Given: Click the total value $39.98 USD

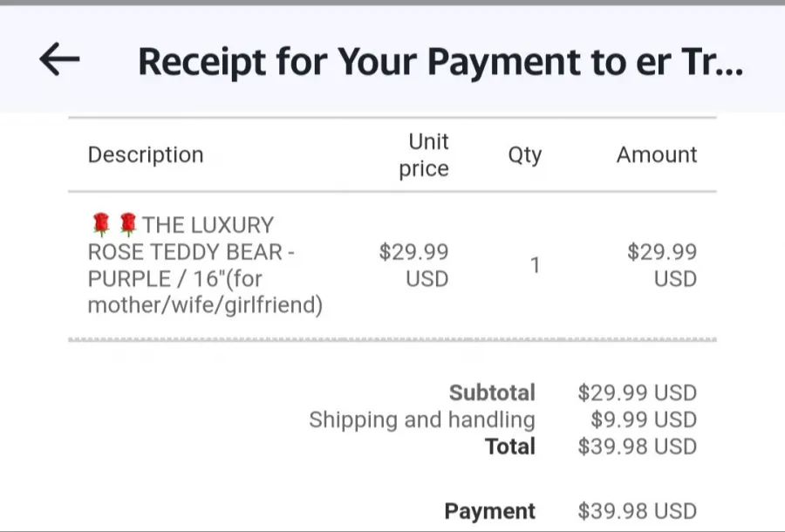Looking at the screenshot, I should click(x=638, y=447).
